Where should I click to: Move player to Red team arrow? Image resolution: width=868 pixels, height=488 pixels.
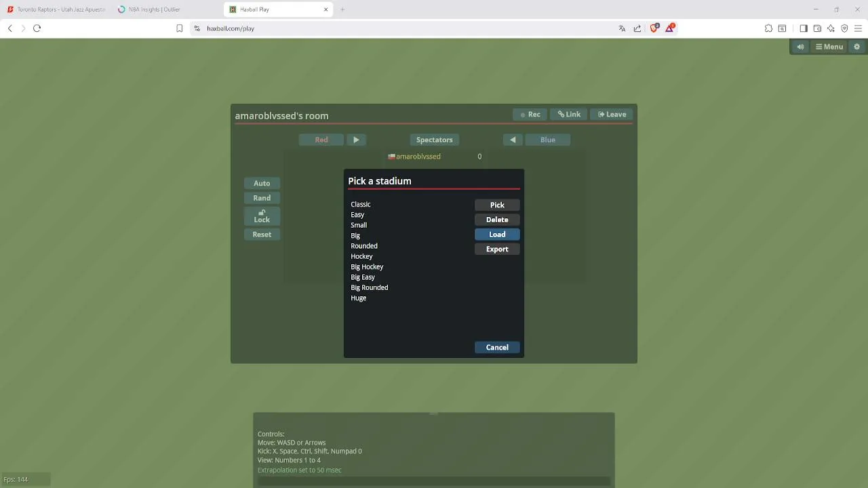[x=356, y=140]
